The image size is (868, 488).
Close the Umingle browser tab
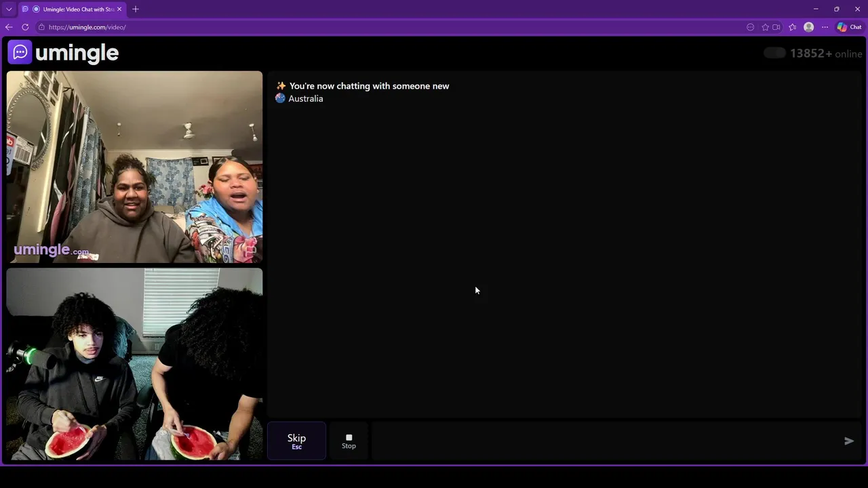(119, 9)
